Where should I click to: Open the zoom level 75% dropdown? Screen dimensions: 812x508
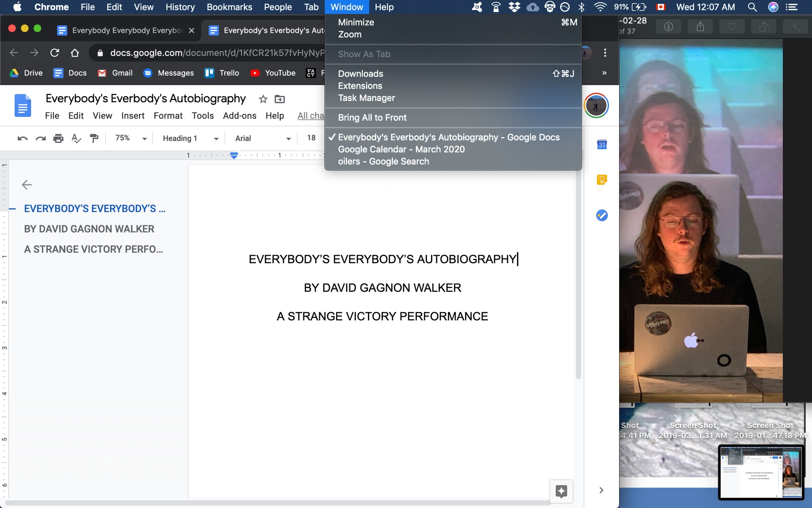pos(131,138)
